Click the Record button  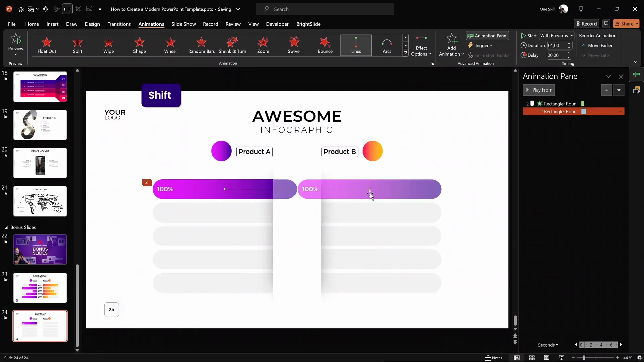[586, 24]
